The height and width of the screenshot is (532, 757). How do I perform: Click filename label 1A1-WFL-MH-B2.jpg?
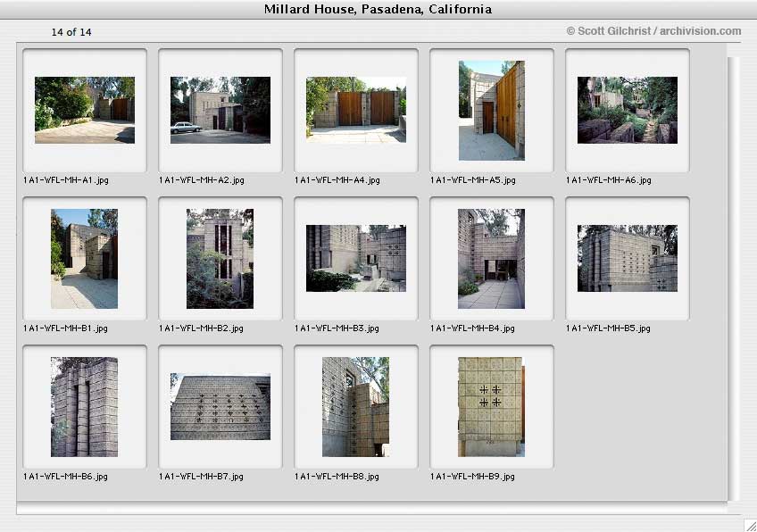(201, 328)
